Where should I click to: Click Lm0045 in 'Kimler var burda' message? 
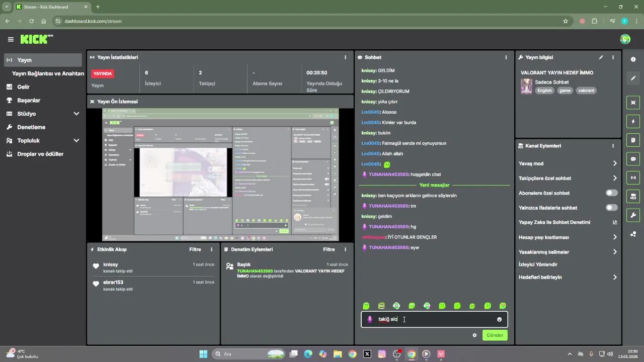(x=370, y=122)
